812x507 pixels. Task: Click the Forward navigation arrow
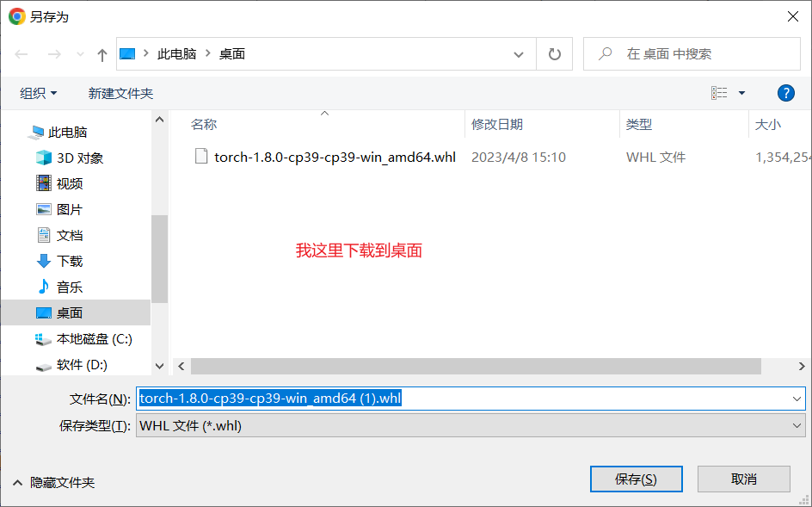pyautogui.click(x=54, y=54)
